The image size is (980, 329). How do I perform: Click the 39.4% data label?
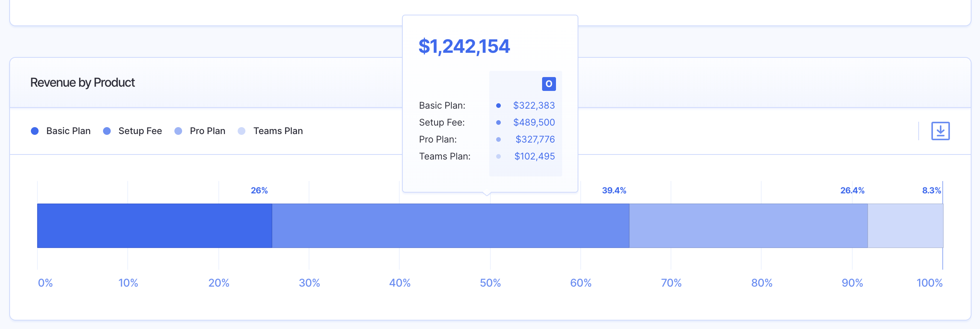point(614,190)
